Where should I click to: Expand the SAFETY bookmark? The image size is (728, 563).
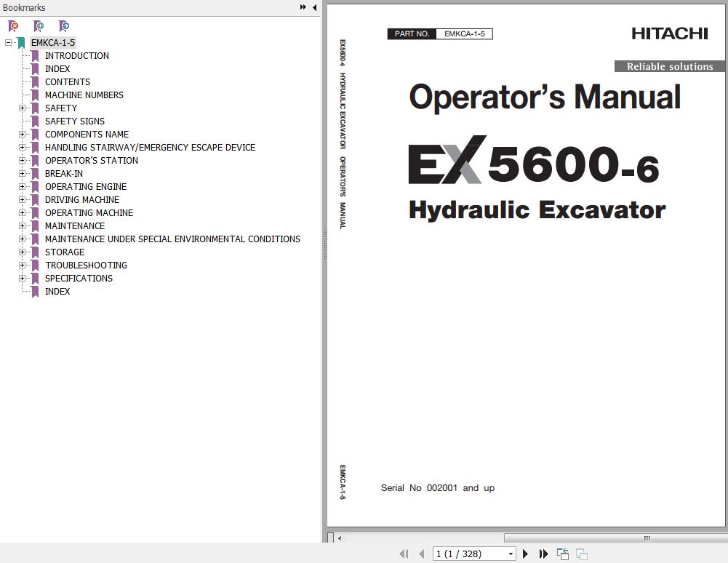tap(22, 108)
